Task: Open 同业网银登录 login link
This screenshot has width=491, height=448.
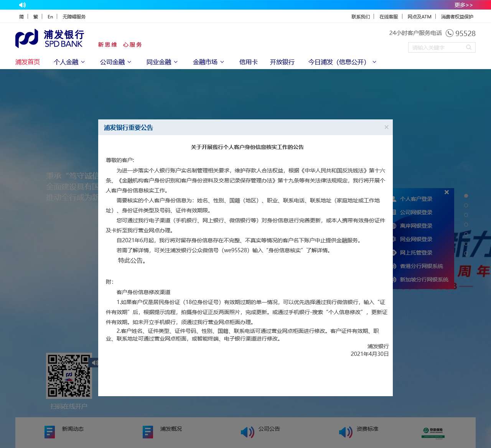Action: click(x=416, y=239)
